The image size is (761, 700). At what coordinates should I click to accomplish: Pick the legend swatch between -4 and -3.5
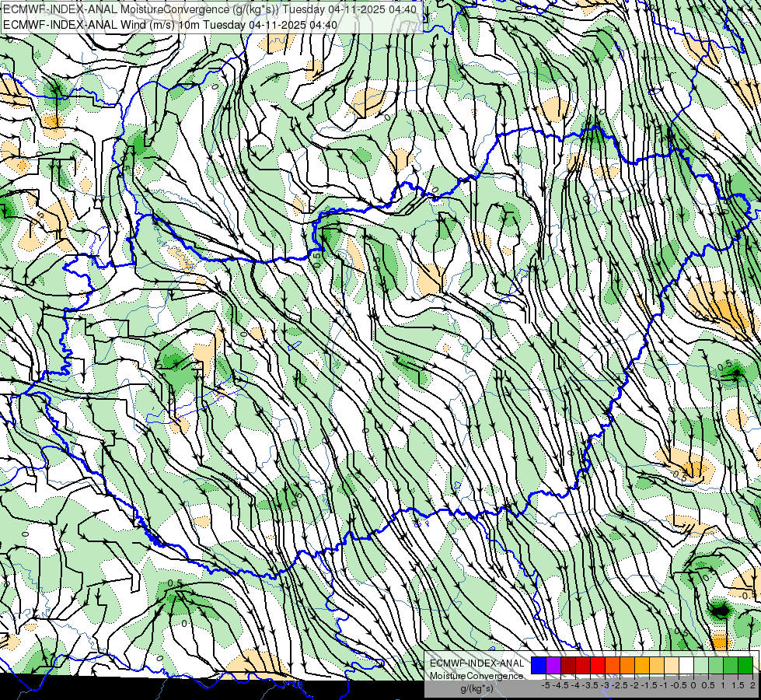coord(583,665)
